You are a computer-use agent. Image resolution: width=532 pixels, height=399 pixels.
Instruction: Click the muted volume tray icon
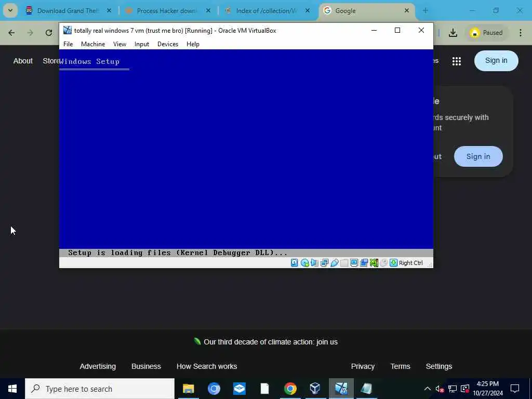pyautogui.click(x=440, y=389)
